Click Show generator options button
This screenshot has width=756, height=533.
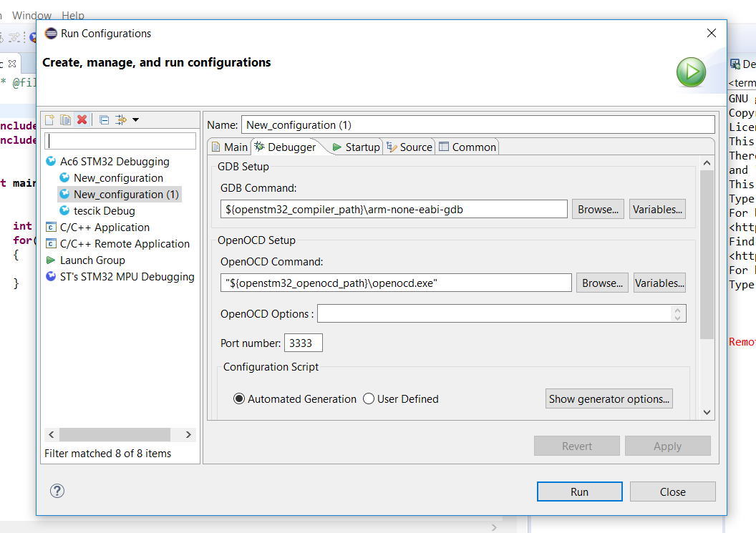click(x=609, y=399)
